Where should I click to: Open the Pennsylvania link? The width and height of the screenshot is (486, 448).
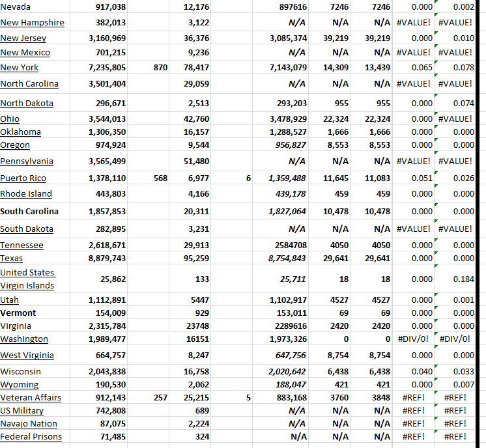[27, 161]
